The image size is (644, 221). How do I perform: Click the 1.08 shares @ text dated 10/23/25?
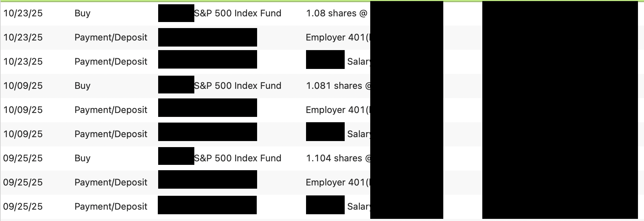[x=337, y=13]
